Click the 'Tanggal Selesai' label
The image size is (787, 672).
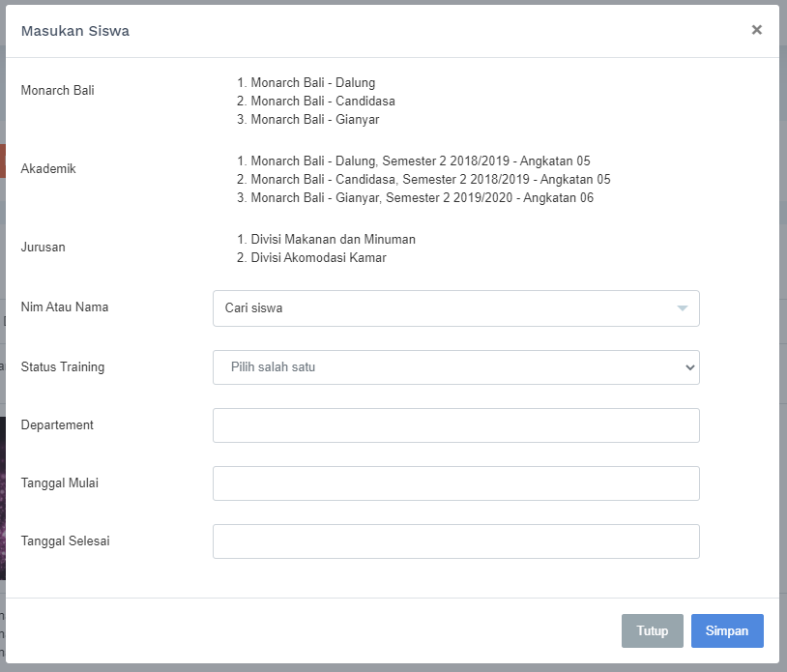click(65, 541)
